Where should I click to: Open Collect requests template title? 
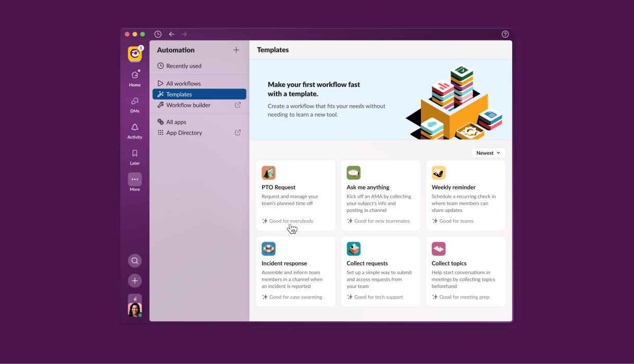pyautogui.click(x=367, y=263)
